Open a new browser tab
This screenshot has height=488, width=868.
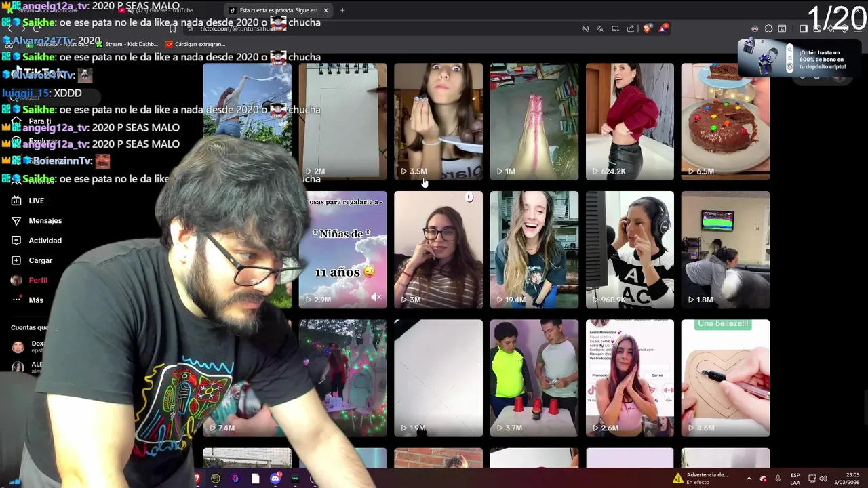coord(342,10)
